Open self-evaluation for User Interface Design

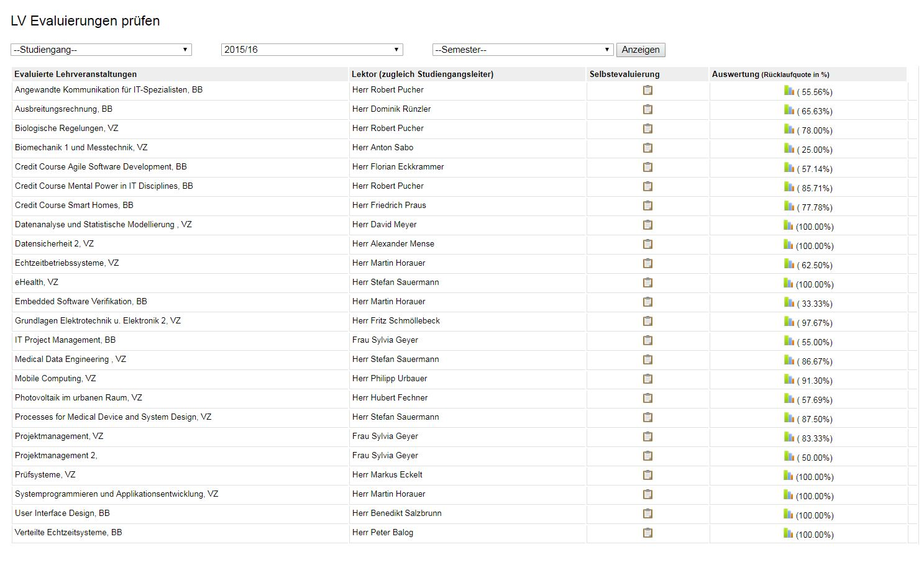click(x=647, y=513)
